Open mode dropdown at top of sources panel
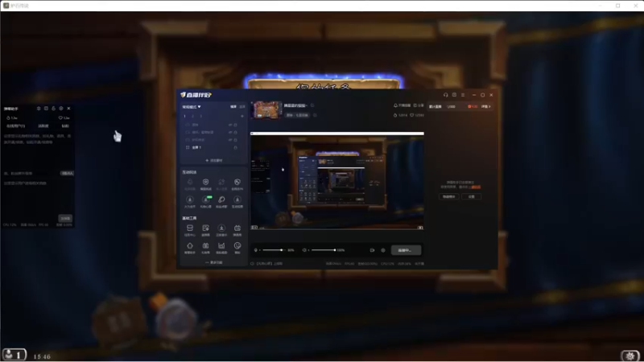Image resolution: width=644 pixels, height=362 pixels. (x=192, y=107)
